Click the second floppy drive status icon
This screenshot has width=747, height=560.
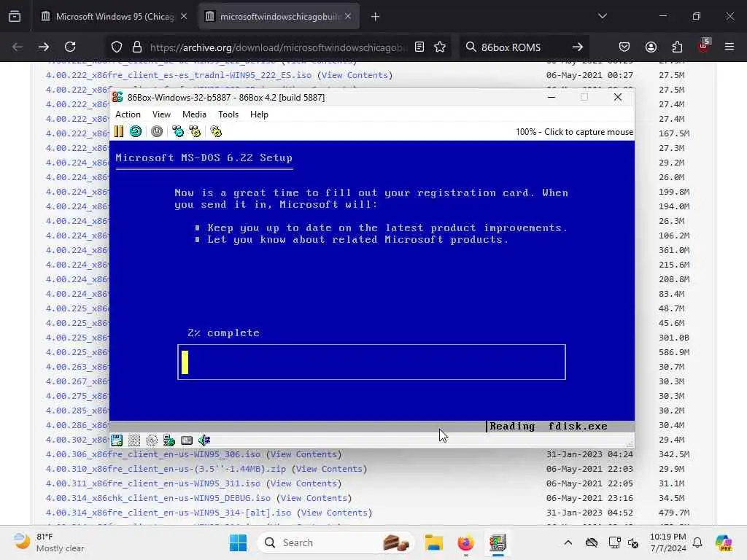[x=134, y=440]
